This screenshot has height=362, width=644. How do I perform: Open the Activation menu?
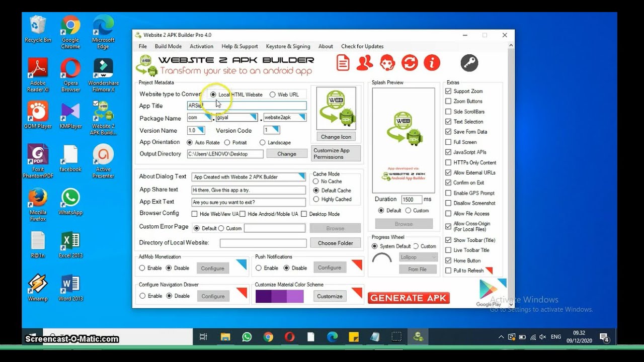(202, 46)
